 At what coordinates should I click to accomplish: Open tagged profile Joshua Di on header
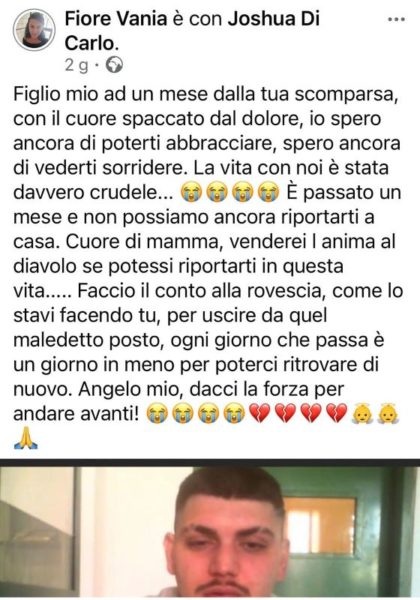coord(274,19)
